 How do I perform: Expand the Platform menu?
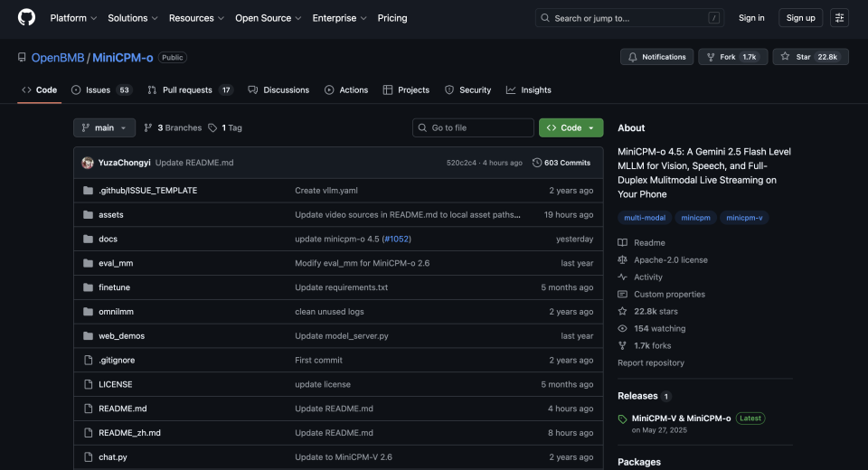point(73,18)
